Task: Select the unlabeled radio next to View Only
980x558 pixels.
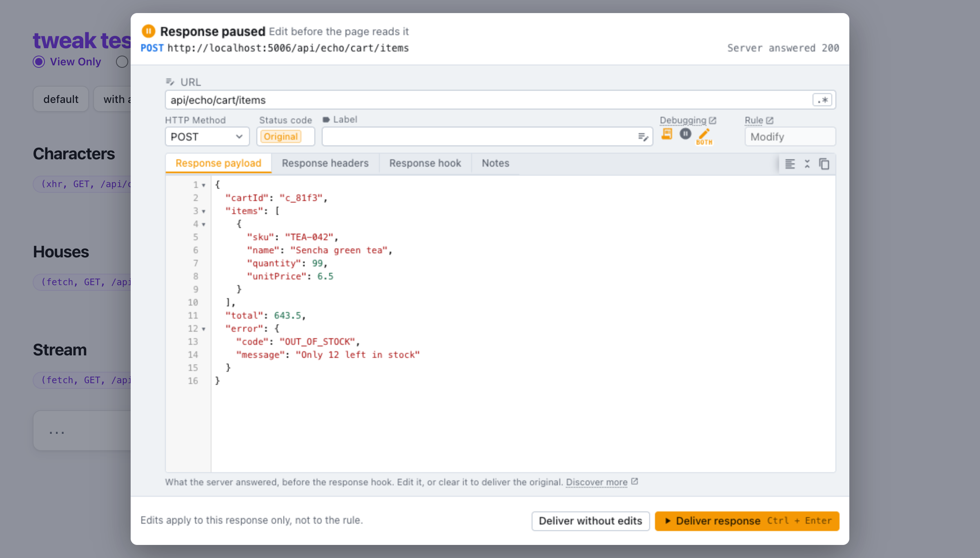Action: click(122, 62)
